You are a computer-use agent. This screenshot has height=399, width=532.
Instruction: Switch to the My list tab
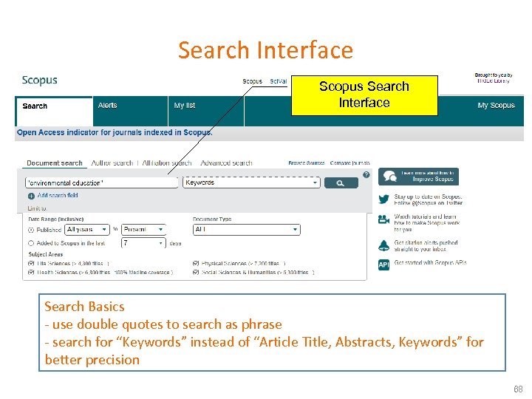tap(206, 112)
